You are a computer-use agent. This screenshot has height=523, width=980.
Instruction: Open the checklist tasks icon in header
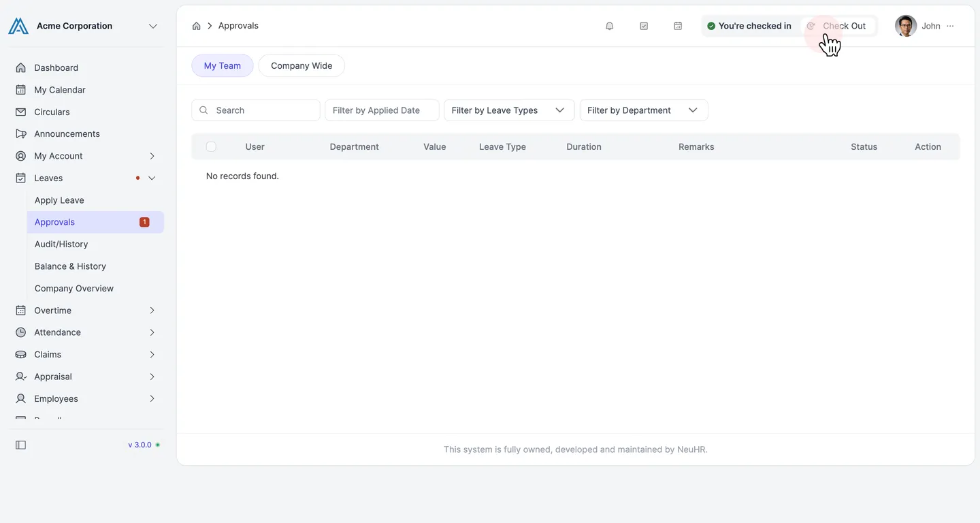point(644,26)
